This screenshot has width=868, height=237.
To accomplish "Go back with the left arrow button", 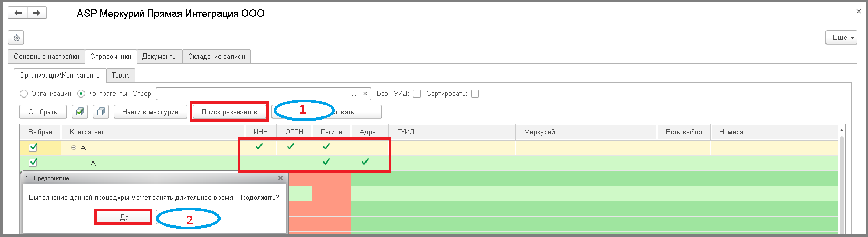I will [18, 13].
